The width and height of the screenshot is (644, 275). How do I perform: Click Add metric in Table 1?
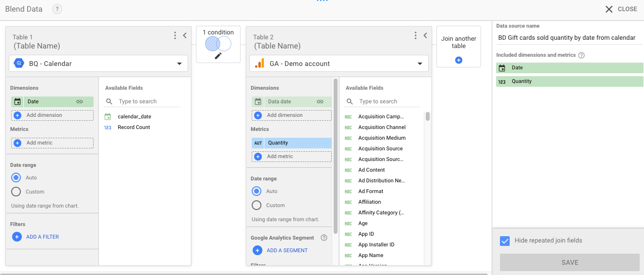click(x=52, y=143)
